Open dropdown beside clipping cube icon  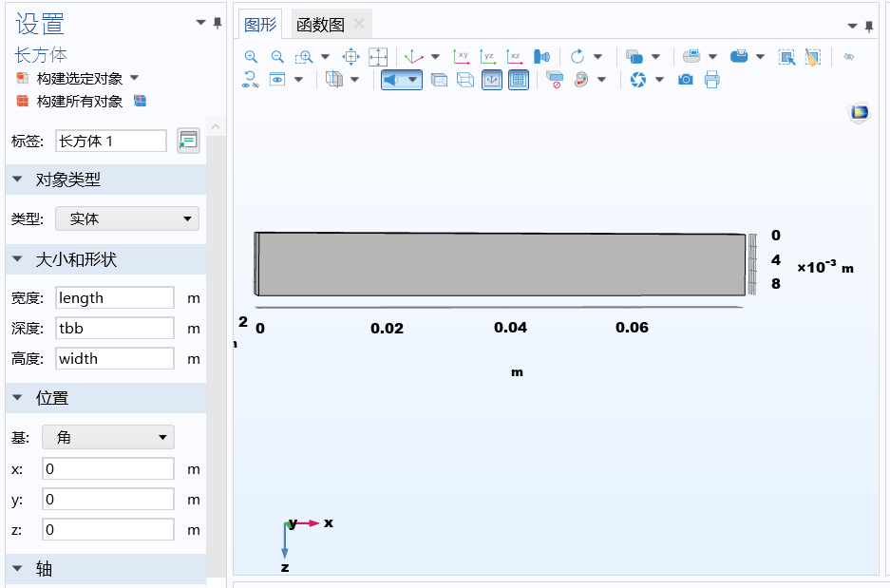click(x=354, y=80)
